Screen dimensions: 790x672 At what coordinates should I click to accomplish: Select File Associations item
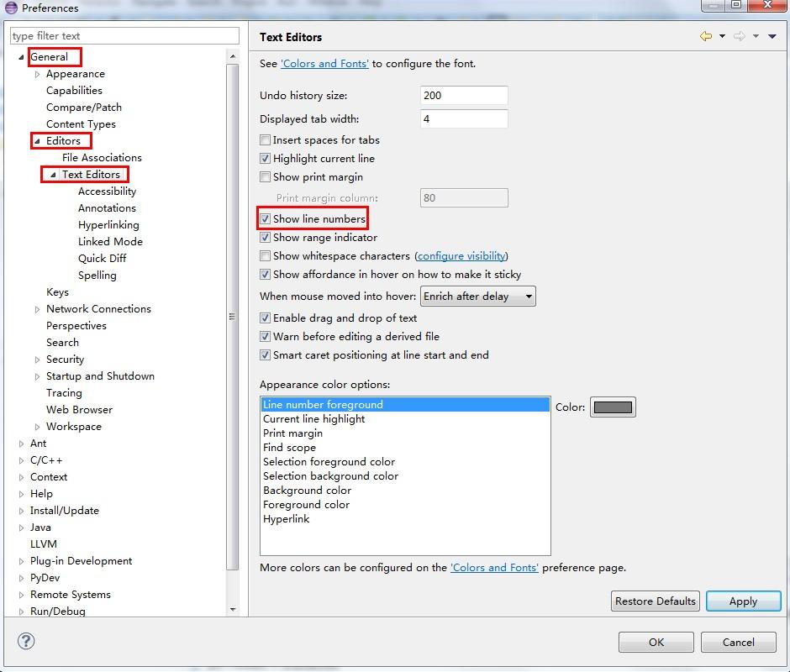click(x=102, y=158)
